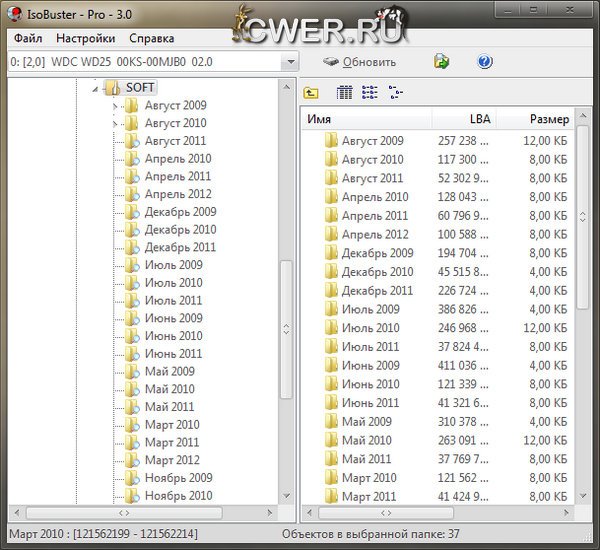Click the Декабрь 2010 folder icon in list
This screenshot has height=550, width=600.
pos(331,272)
